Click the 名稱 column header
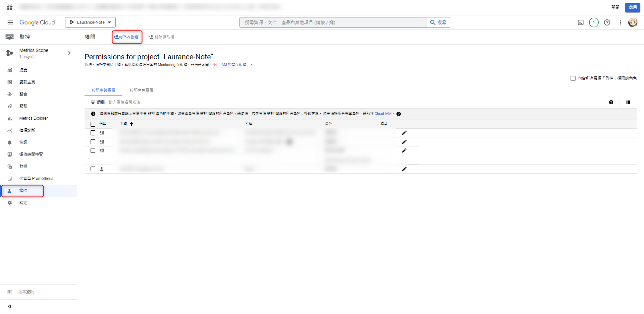This screenshot has width=644, height=314. pyautogui.click(x=249, y=124)
